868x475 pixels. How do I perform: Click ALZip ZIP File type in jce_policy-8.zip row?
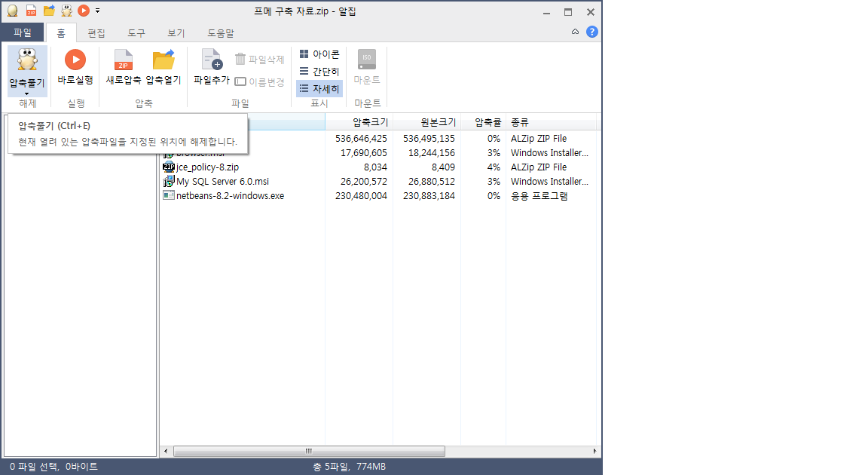(539, 167)
